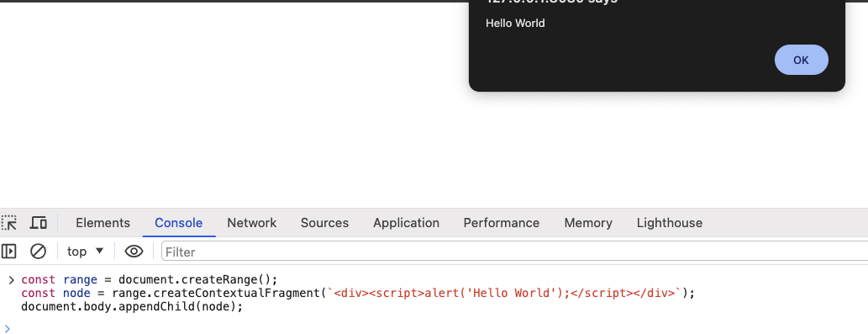Open the Sources tab

[324, 223]
